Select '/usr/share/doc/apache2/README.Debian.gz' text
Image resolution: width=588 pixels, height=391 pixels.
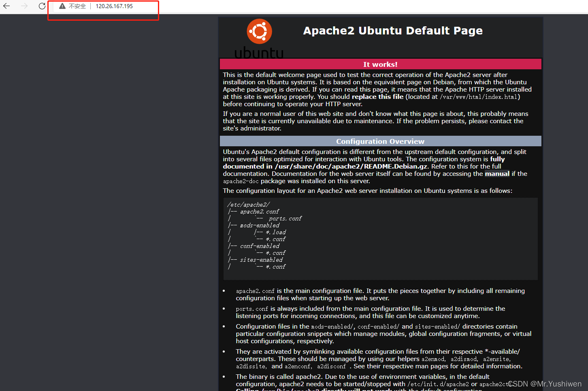pos(351,167)
